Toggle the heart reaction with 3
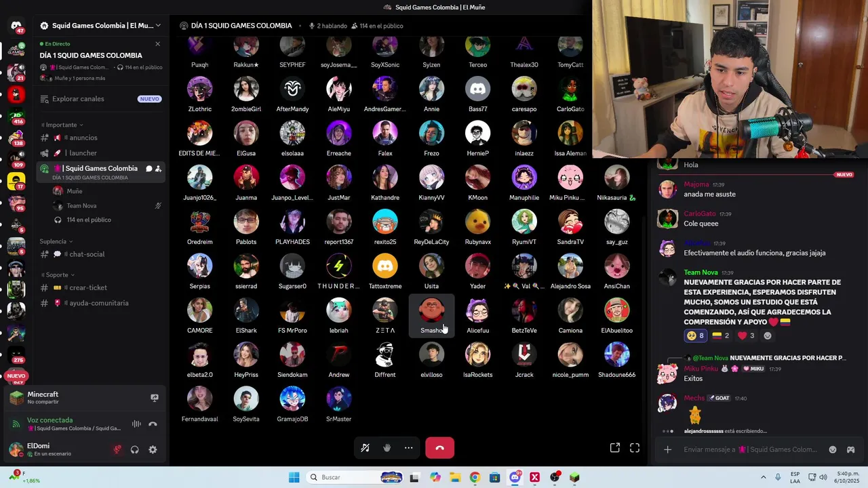 [746, 335]
